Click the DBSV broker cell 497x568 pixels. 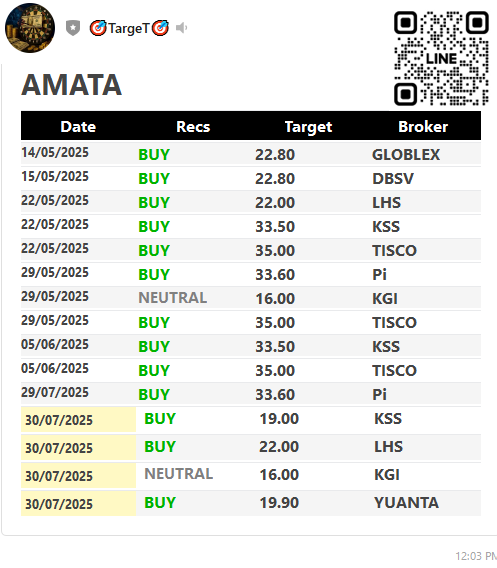click(x=393, y=179)
